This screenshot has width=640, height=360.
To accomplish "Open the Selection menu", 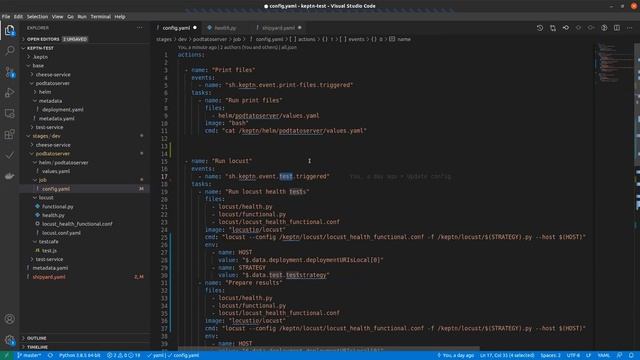I will tap(37, 17).
